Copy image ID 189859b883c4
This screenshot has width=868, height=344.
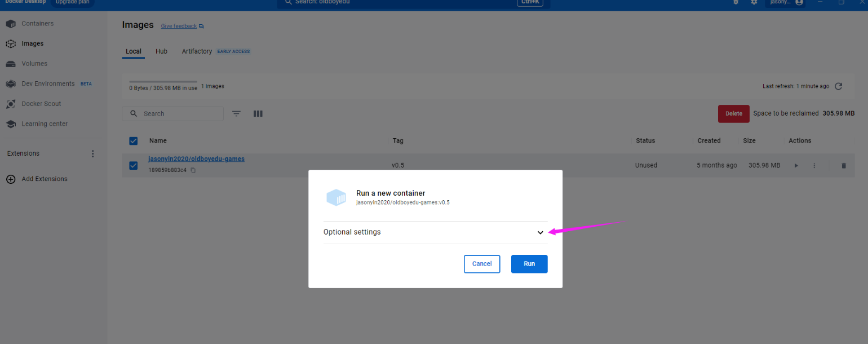(193, 170)
